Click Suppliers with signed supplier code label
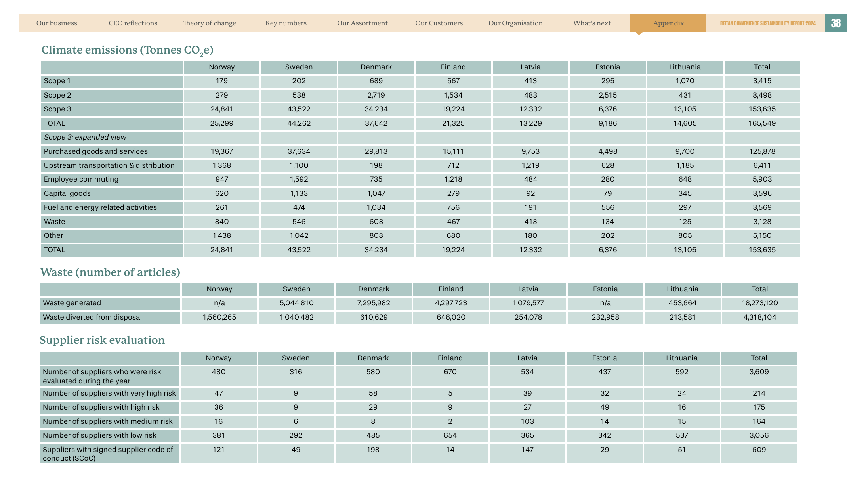 110,454
